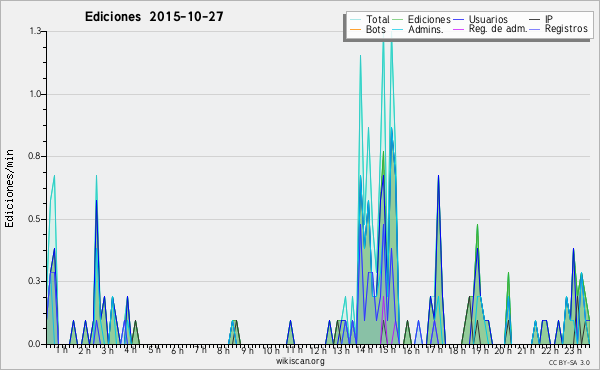Image resolution: width=600 pixels, height=370 pixels.
Task: Click the '3 h' x-axis label
Action: point(108,350)
